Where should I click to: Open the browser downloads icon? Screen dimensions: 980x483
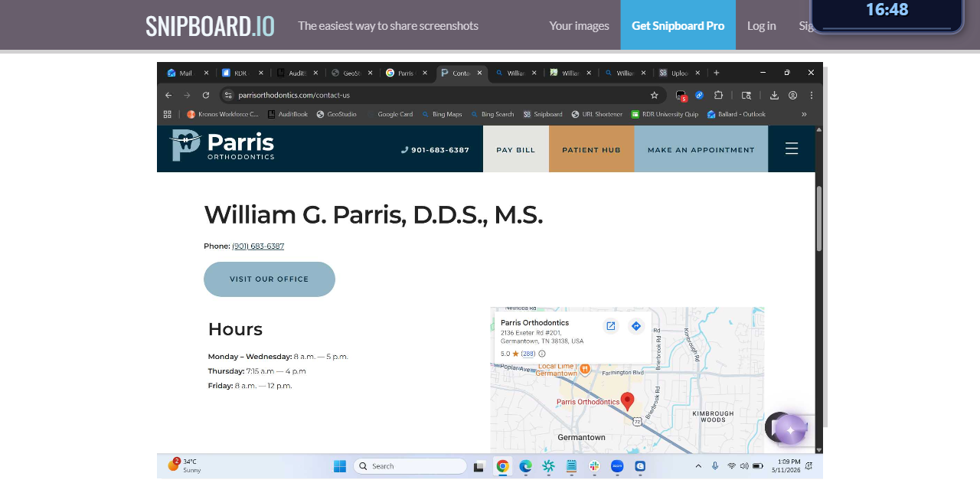coord(774,95)
